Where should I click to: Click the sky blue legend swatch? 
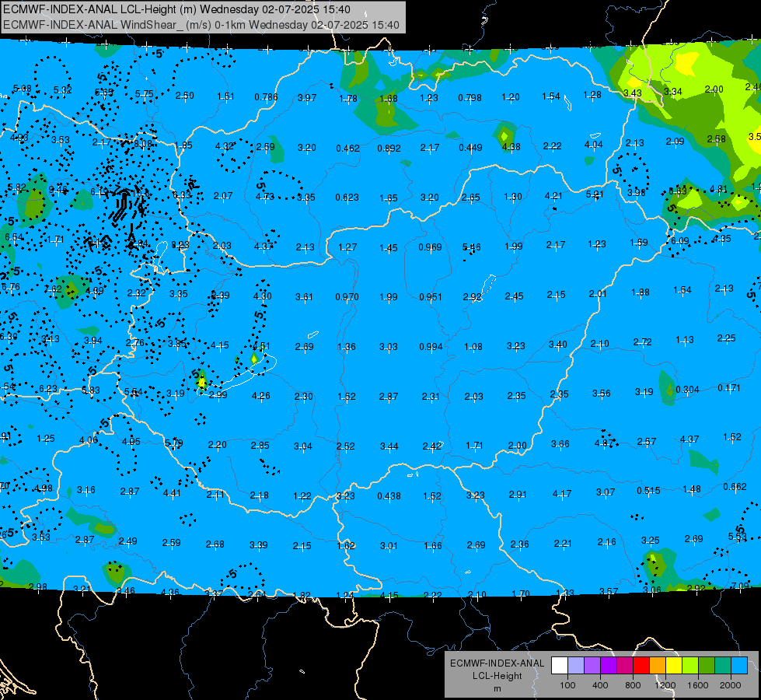tap(739, 665)
